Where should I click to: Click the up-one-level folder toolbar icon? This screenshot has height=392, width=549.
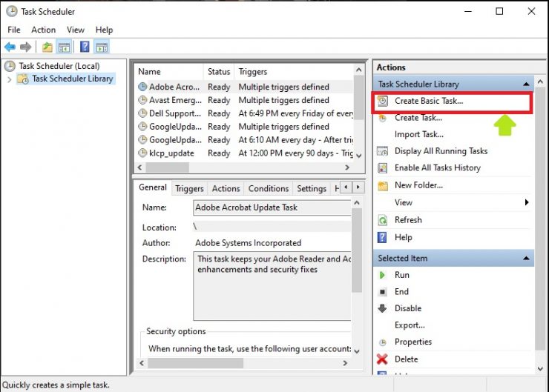[x=47, y=47]
